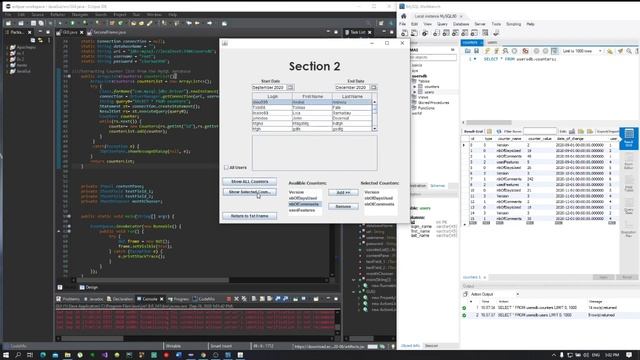
Task: Expand the first project in Package Explorer
Action: pyautogui.click(x=7, y=47)
